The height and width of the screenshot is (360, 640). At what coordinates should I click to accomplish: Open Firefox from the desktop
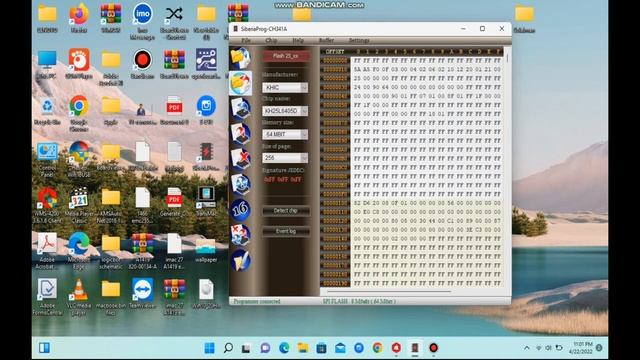point(79,18)
